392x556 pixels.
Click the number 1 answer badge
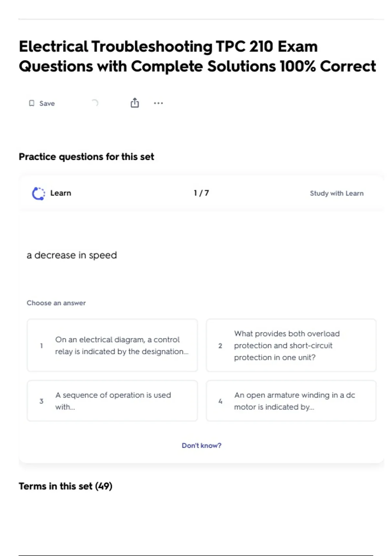pyautogui.click(x=41, y=346)
